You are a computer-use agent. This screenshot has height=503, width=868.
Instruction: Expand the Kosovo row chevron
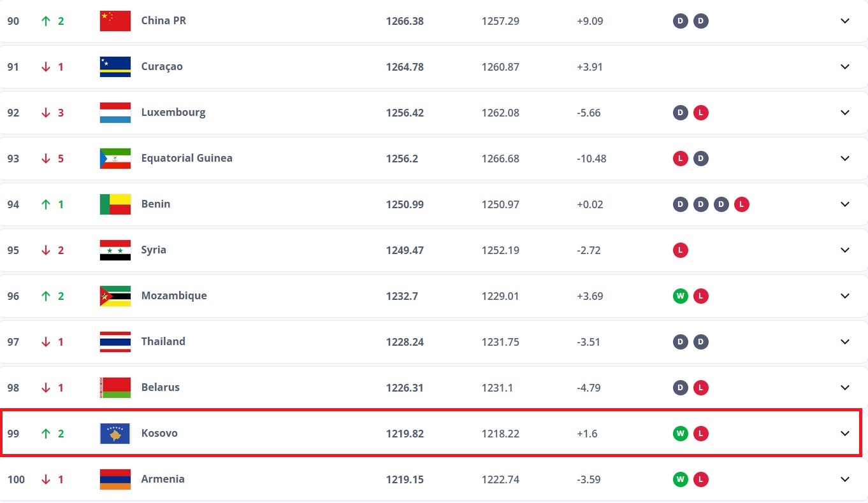click(x=845, y=434)
